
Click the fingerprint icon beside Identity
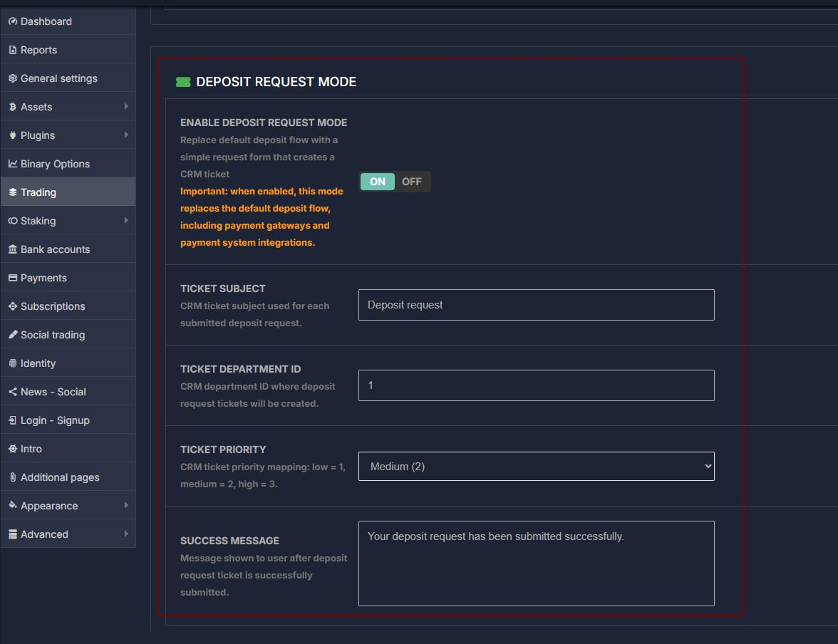tap(13, 363)
